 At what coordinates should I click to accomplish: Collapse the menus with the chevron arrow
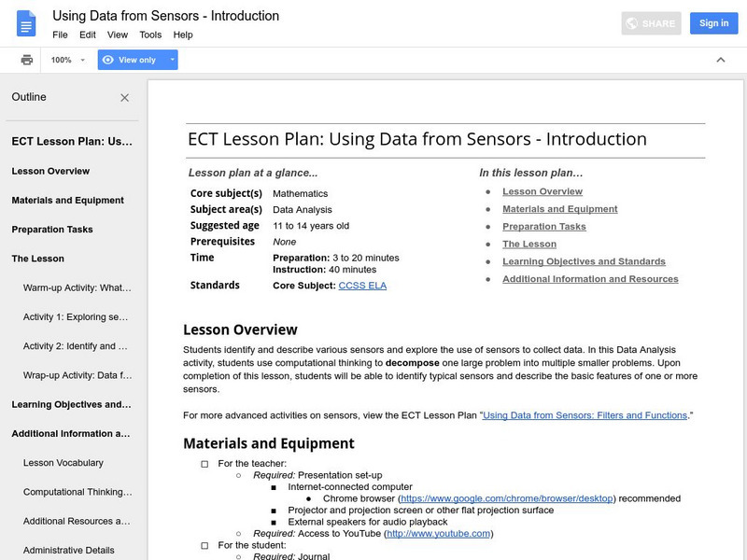click(x=720, y=60)
